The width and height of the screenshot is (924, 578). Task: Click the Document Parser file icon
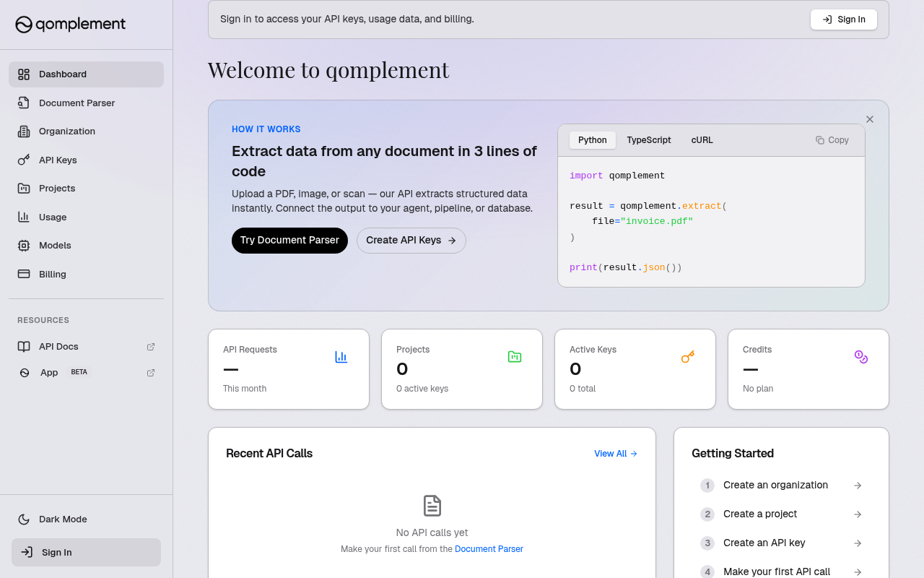pyautogui.click(x=24, y=103)
